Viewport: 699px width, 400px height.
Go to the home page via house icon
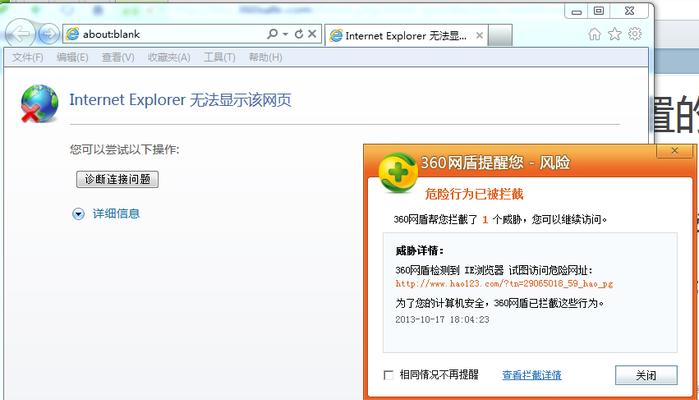click(x=595, y=34)
